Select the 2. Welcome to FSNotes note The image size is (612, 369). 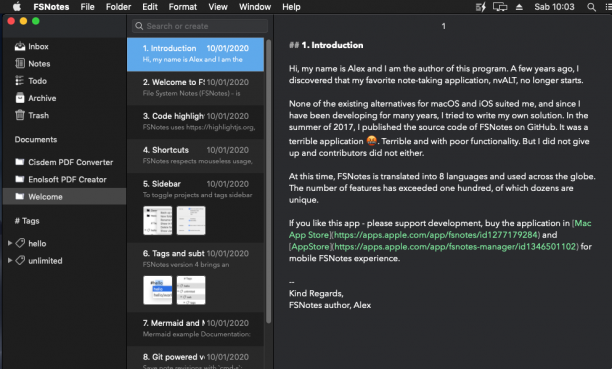click(x=196, y=88)
